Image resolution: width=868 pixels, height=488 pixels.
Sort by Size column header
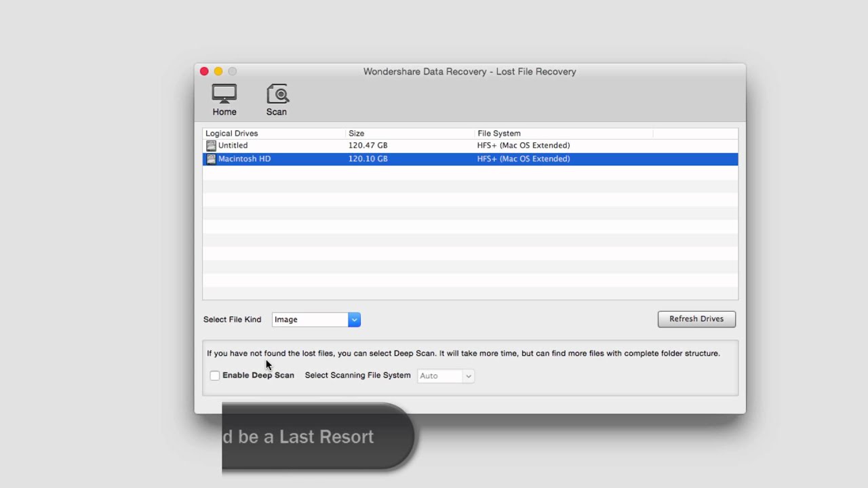click(x=410, y=134)
